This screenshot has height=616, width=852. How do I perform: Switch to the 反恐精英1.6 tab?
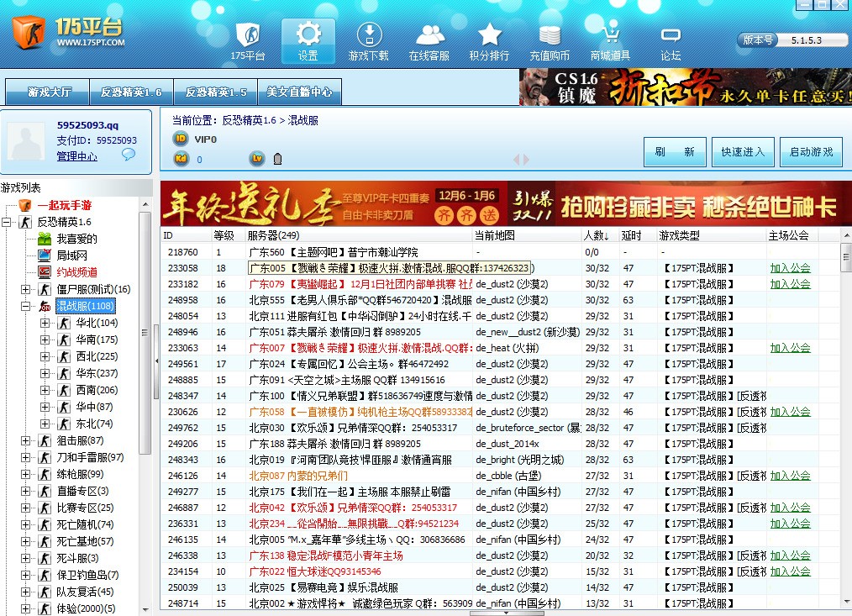(131, 92)
